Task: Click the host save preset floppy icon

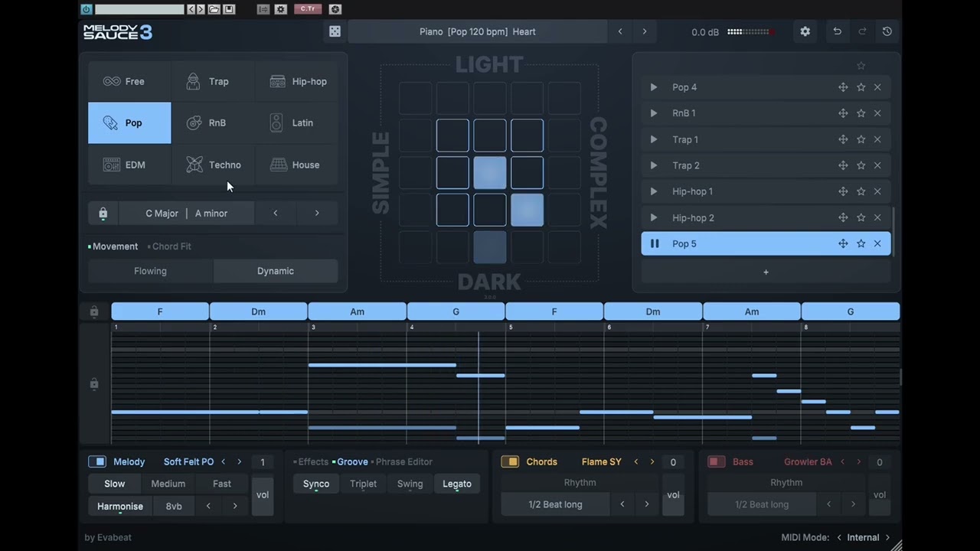Action: [x=228, y=9]
